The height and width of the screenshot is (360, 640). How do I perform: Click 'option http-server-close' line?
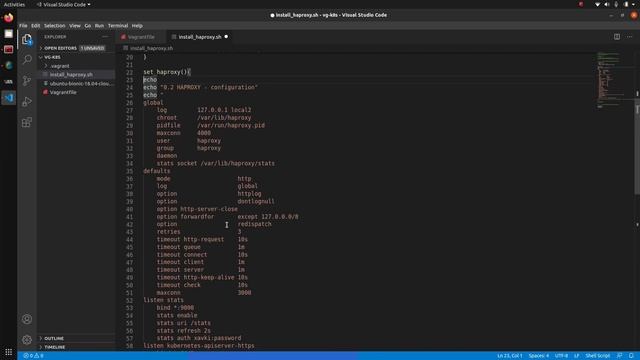197,209
